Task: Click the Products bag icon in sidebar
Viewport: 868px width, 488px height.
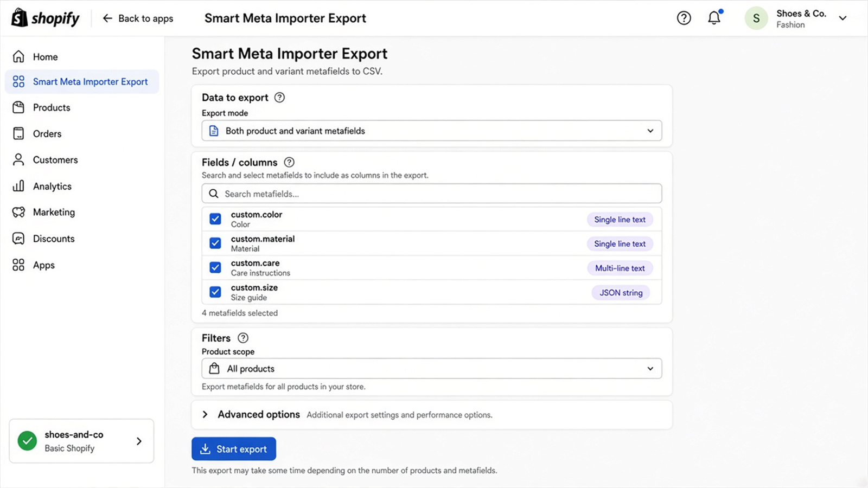Action: [18, 107]
